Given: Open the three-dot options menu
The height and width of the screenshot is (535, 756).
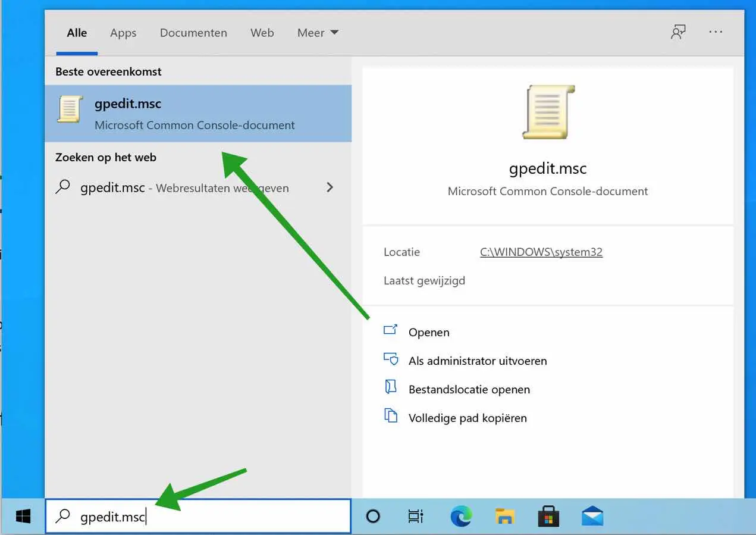Looking at the screenshot, I should tap(716, 32).
